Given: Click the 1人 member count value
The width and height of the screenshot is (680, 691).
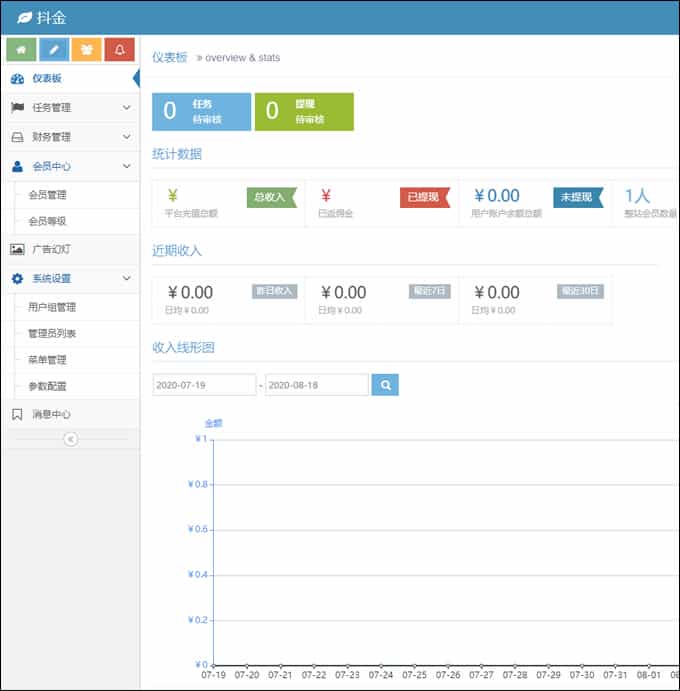Looking at the screenshot, I should coord(637,196).
